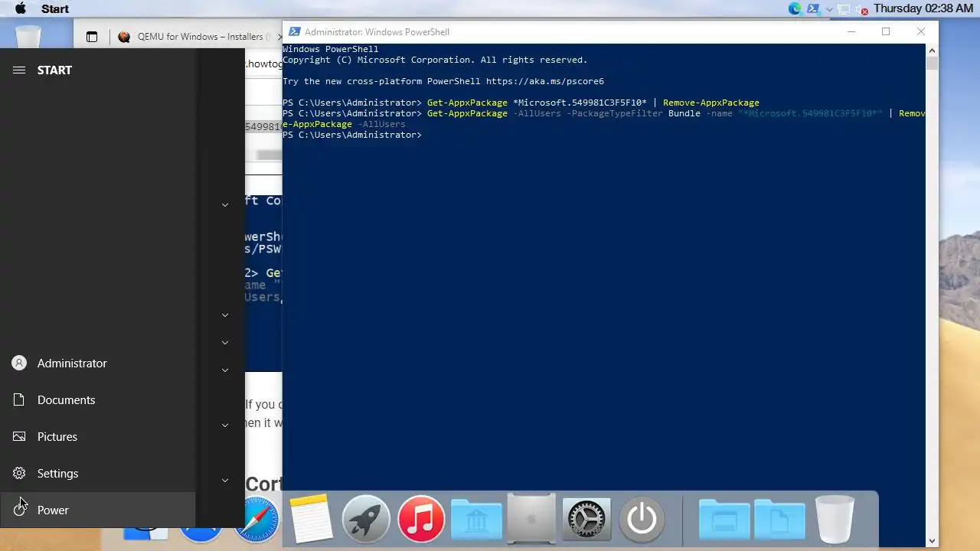
Task: Click the PowerShell icon in the top tray
Action: [x=812, y=9]
